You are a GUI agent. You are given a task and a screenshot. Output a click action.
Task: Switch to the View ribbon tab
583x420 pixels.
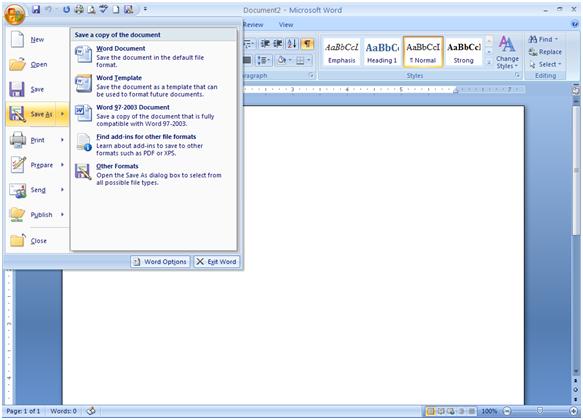[286, 25]
